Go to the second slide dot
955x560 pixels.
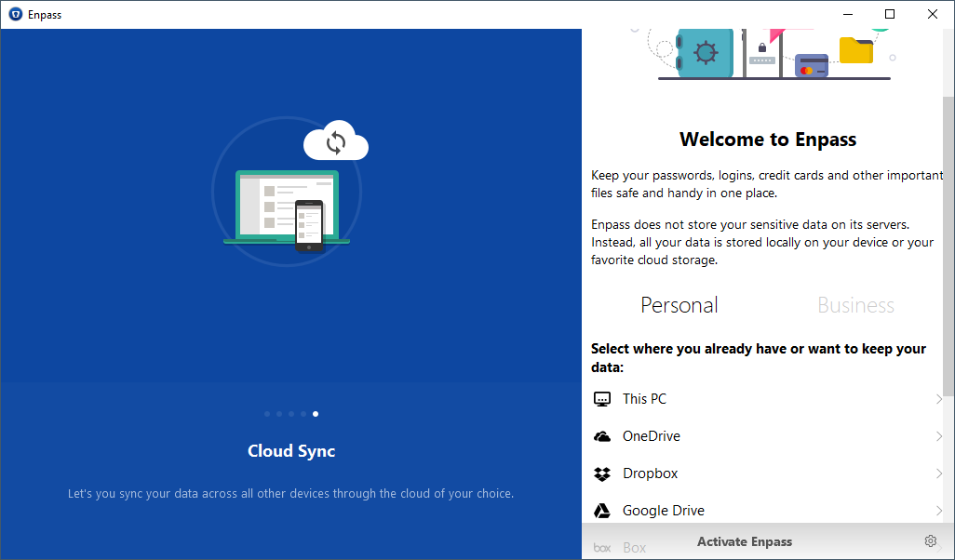[279, 414]
